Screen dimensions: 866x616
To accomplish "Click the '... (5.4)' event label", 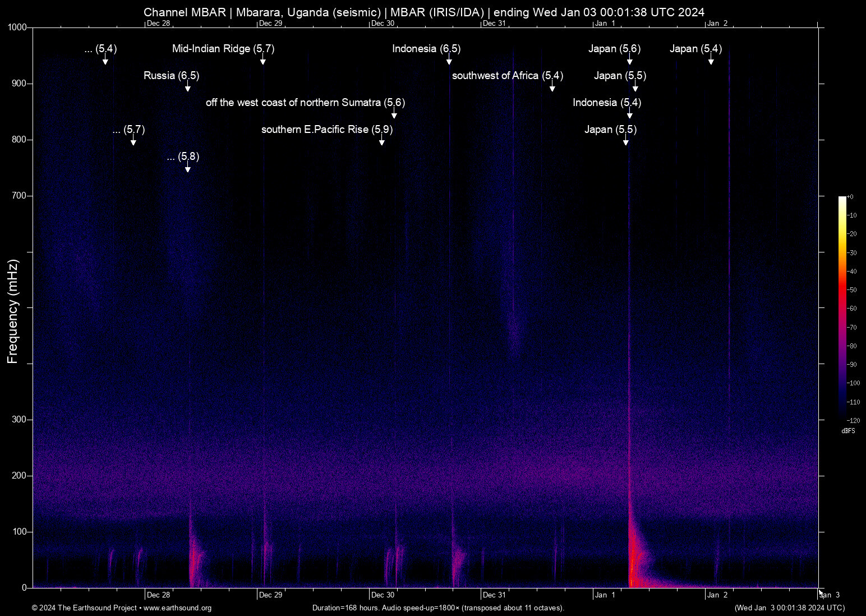I will 100,49.
